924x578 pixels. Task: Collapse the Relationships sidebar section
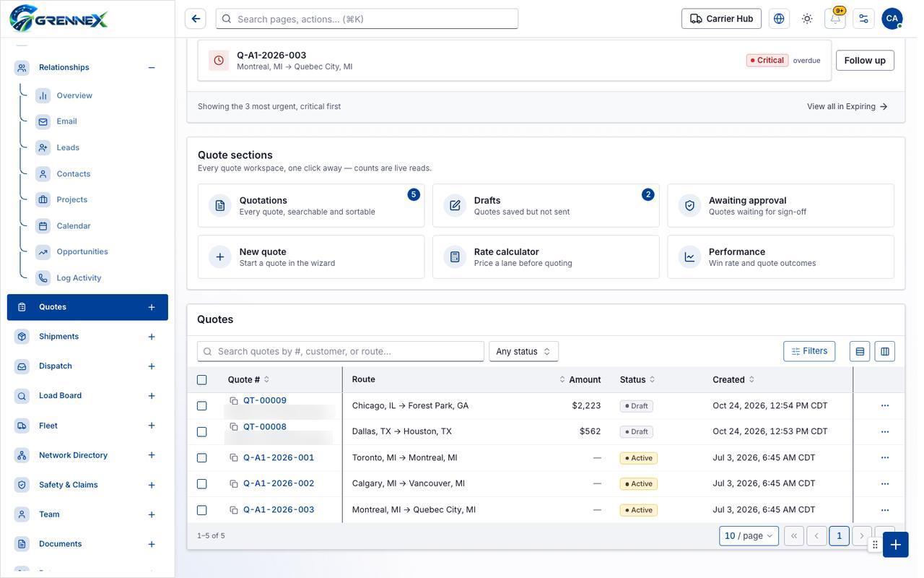coord(152,68)
